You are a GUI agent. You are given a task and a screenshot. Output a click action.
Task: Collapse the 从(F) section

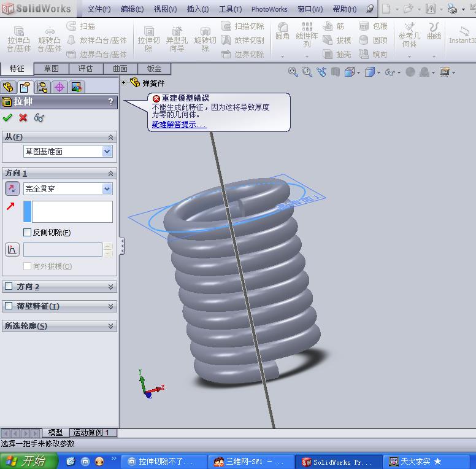[x=111, y=138]
